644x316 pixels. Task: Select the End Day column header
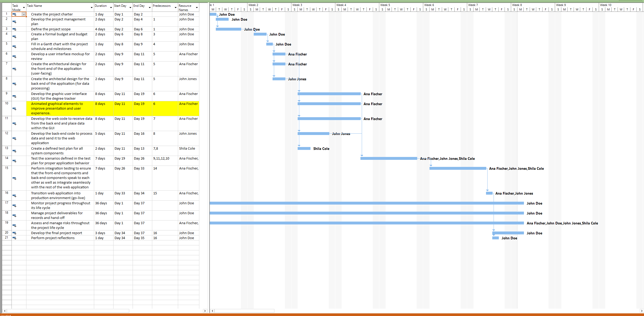click(x=139, y=6)
